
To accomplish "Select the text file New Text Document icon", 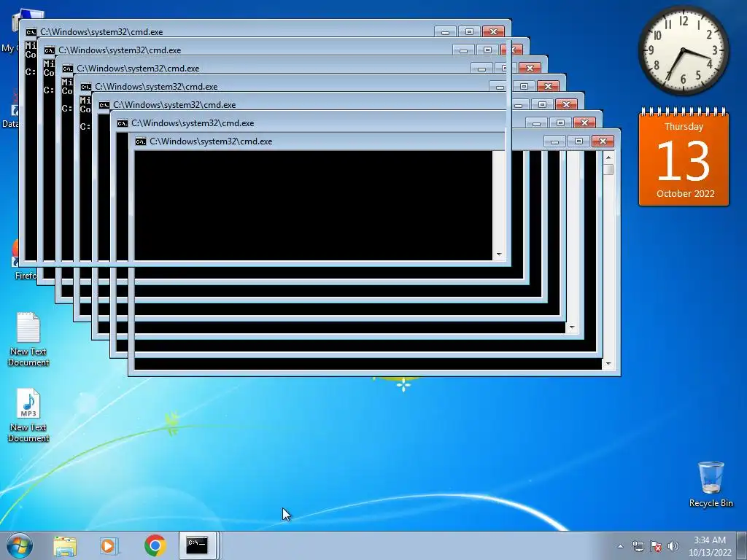I will 28,340.
